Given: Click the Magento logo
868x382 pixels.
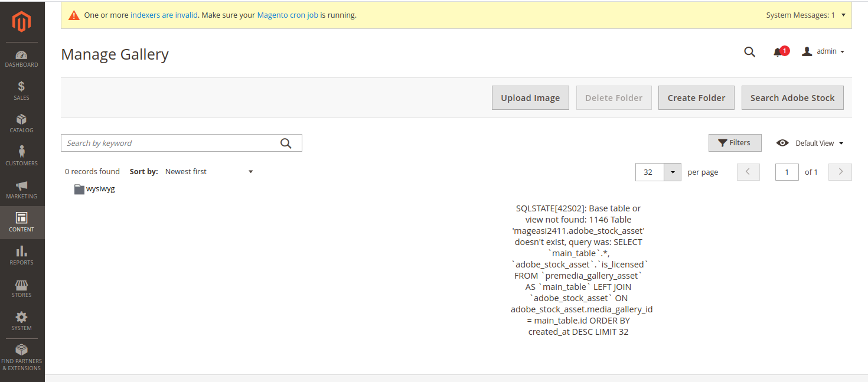Looking at the screenshot, I should coord(21,22).
